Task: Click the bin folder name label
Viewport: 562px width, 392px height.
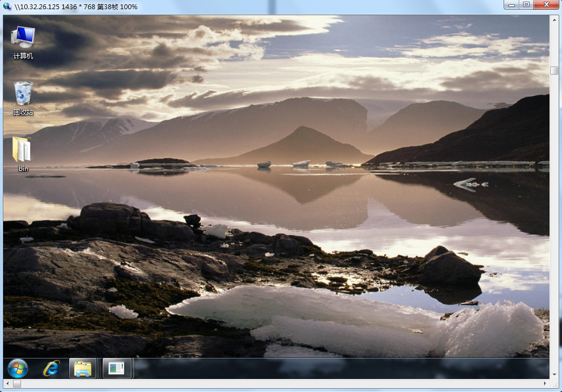Action: click(x=23, y=168)
